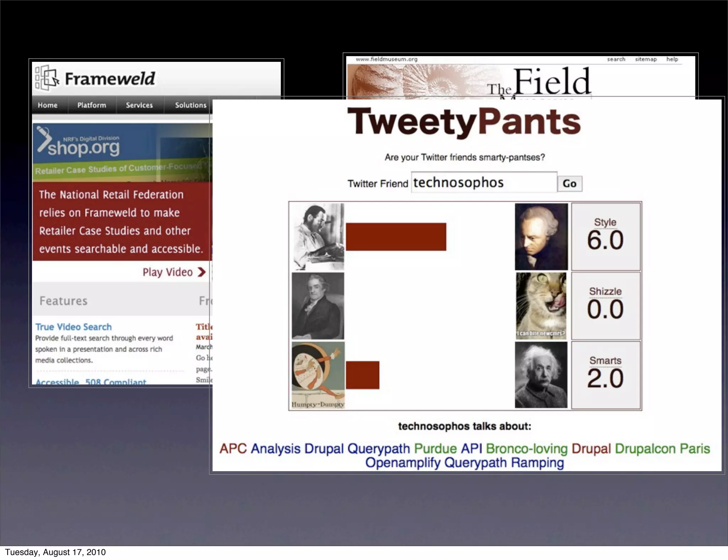
Task: Open the True Video Search link
Action: click(73, 327)
